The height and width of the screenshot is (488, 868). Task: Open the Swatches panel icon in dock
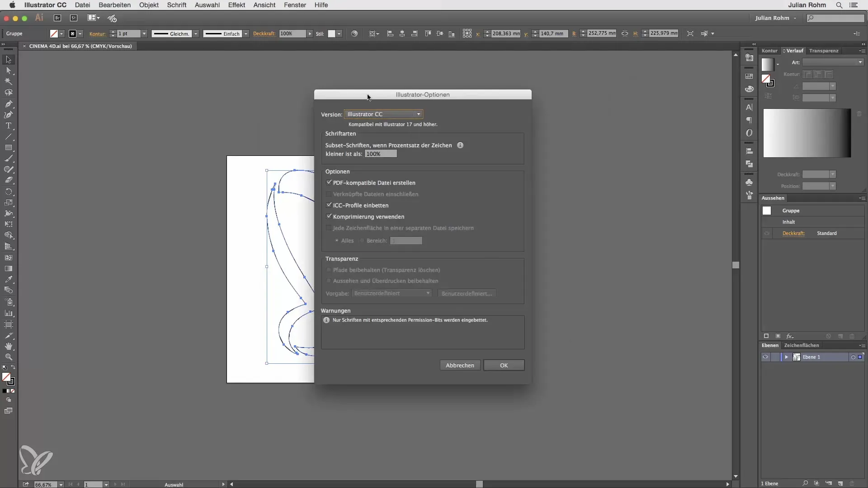click(749, 76)
